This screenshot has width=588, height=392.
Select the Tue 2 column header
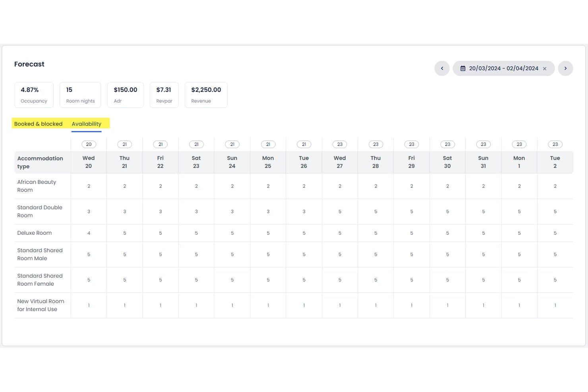[555, 162]
